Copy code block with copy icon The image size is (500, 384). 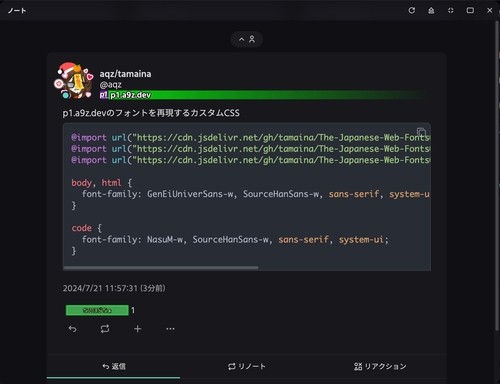pyautogui.click(x=421, y=132)
